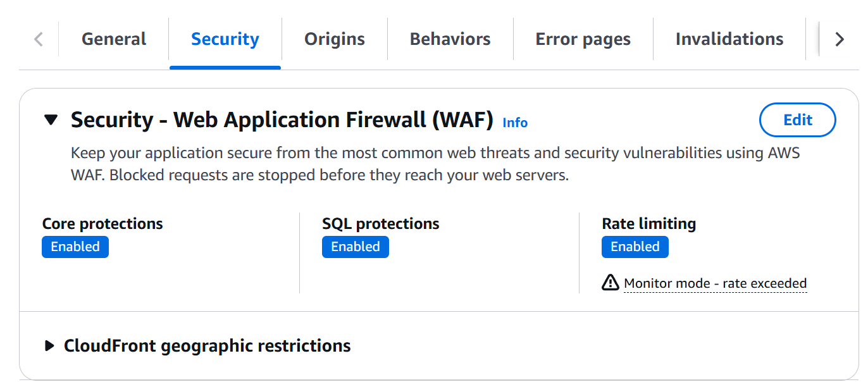
Task: Collapse the WAF section disclosure triangle
Action: [x=51, y=120]
